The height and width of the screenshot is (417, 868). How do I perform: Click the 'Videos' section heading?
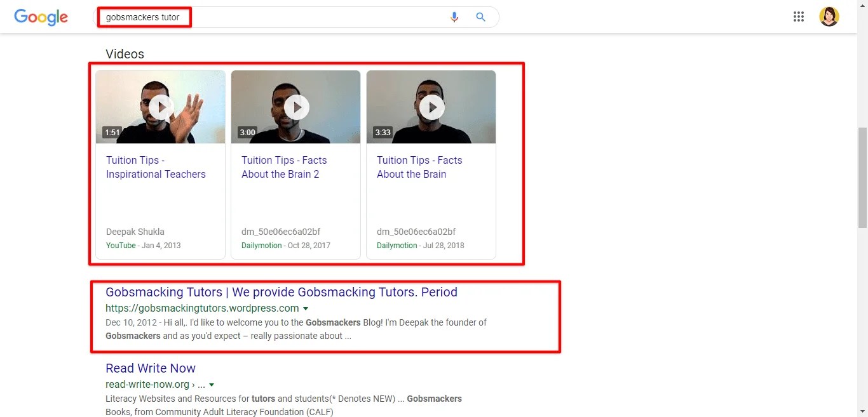pos(125,54)
